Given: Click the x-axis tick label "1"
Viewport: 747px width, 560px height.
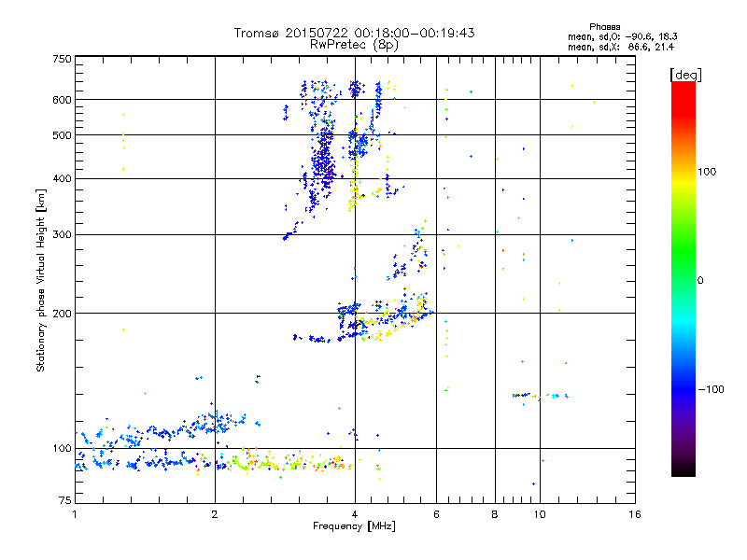Looking at the screenshot, I should coord(75,514).
